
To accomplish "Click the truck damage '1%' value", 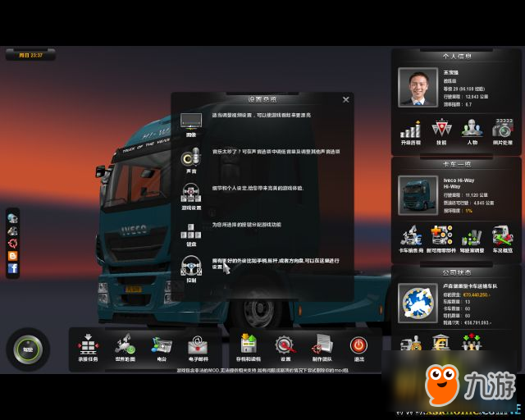I will (468, 211).
